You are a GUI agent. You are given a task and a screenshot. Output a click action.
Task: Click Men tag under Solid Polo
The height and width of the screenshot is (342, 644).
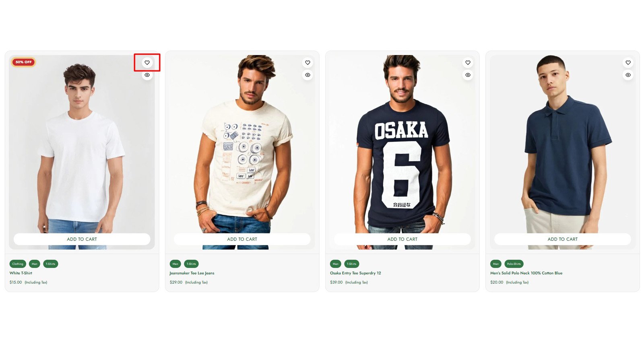(x=496, y=264)
